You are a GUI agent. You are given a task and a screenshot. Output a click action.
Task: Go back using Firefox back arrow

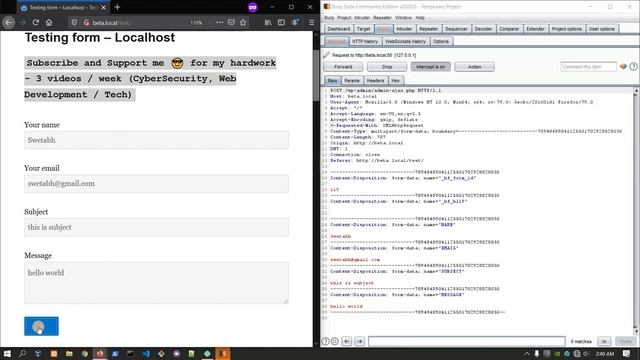coord(9,22)
